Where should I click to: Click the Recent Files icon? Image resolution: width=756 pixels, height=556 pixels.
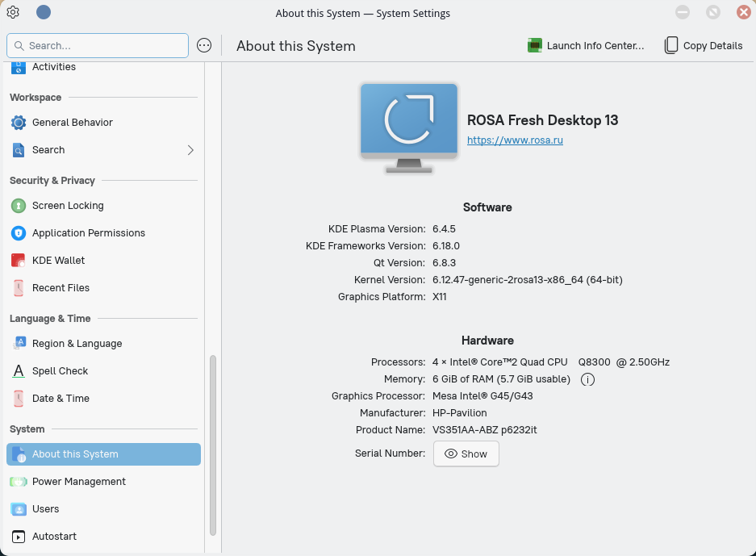(19, 288)
